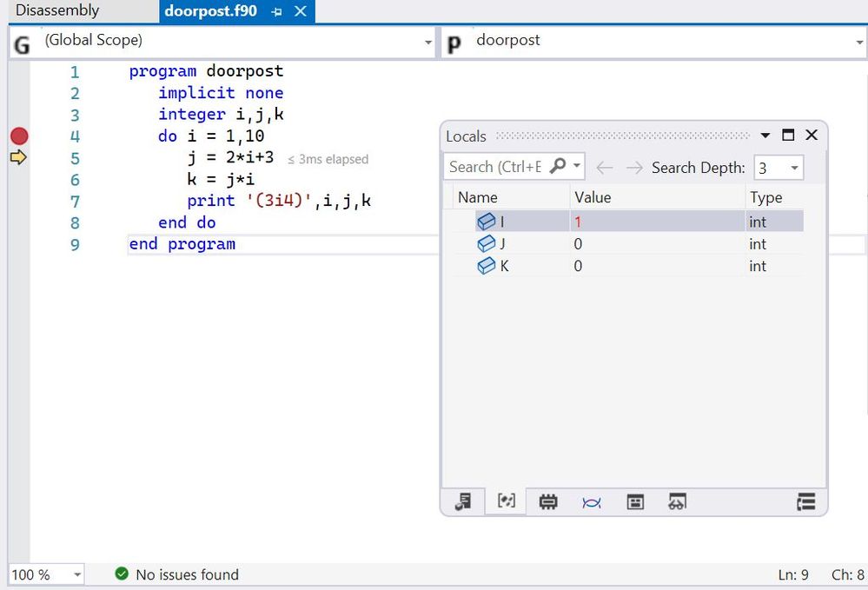Image resolution: width=868 pixels, height=590 pixels.
Task: Click the 'Search Depth:' label
Action: pos(698,168)
